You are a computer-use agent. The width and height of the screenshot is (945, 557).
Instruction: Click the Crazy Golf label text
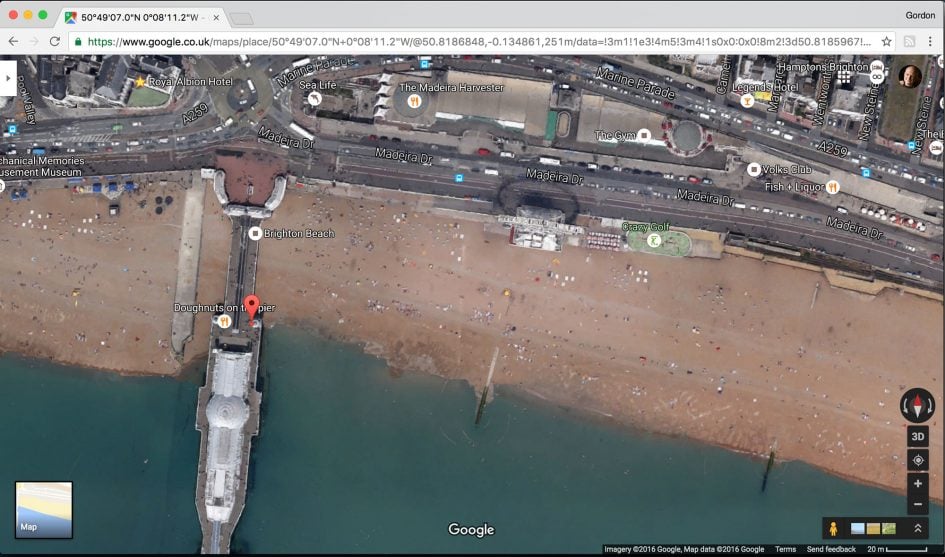(645, 227)
